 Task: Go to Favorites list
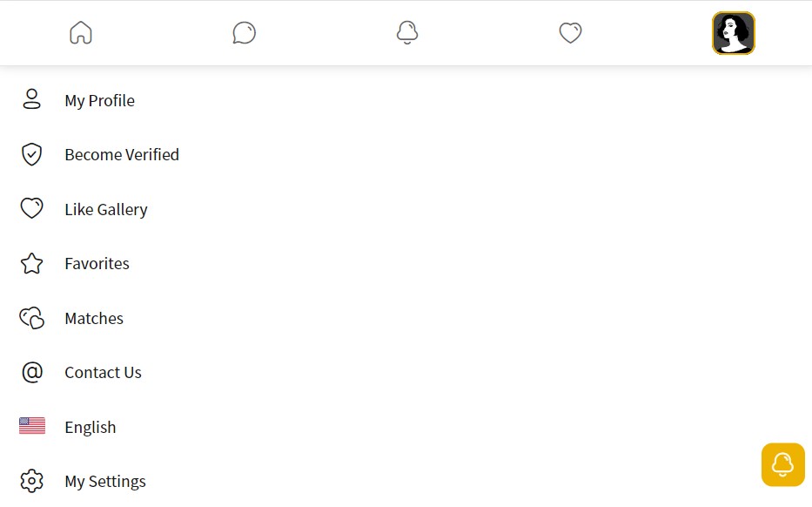(x=97, y=264)
